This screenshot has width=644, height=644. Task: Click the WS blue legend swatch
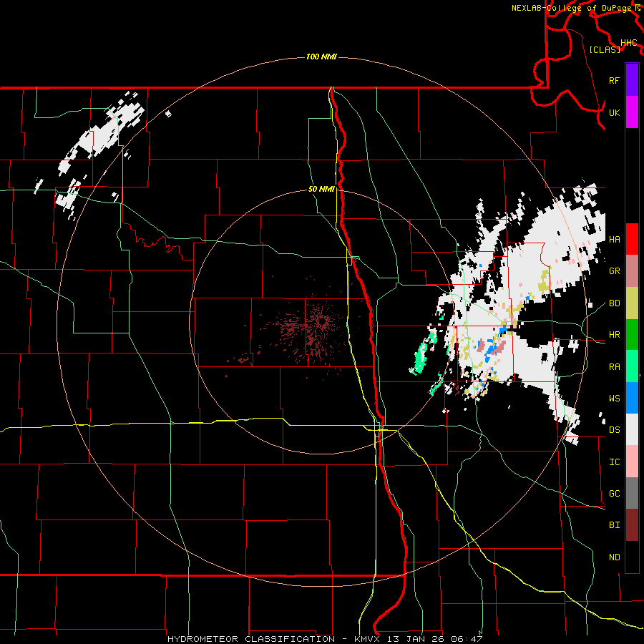coord(632,398)
